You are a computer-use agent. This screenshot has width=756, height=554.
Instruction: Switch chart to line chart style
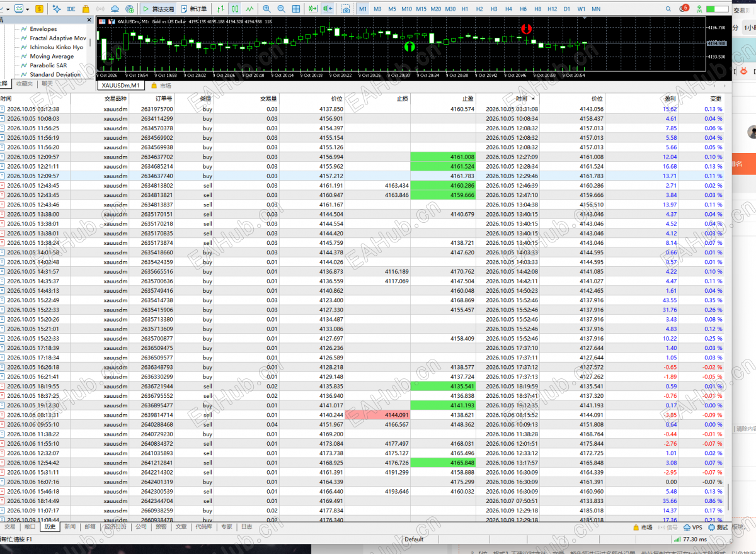tap(250, 9)
